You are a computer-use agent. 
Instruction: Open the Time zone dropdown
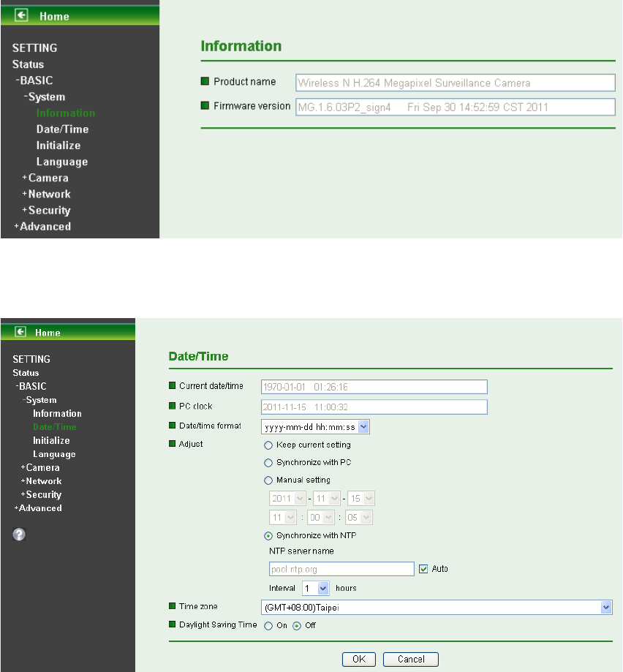[x=437, y=607]
